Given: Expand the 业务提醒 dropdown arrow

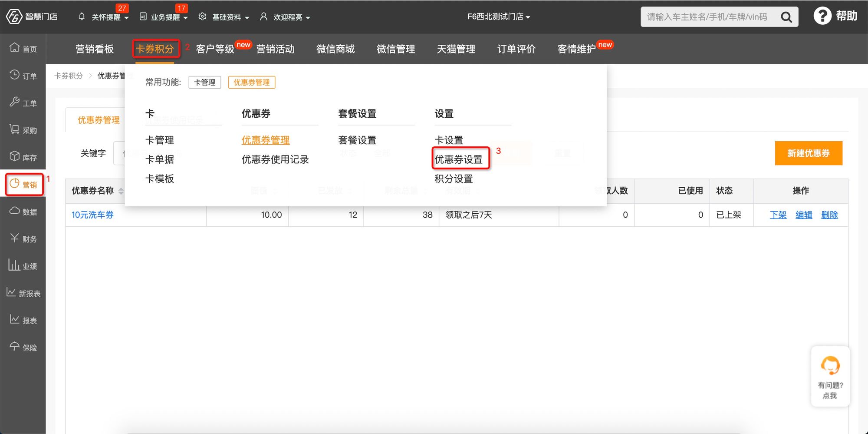Looking at the screenshot, I should (186, 18).
